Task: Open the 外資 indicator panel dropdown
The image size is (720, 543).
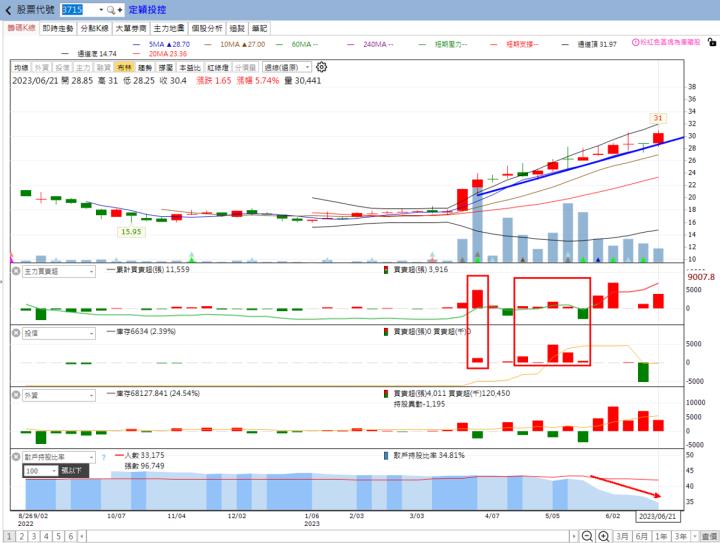Action: tap(59, 395)
